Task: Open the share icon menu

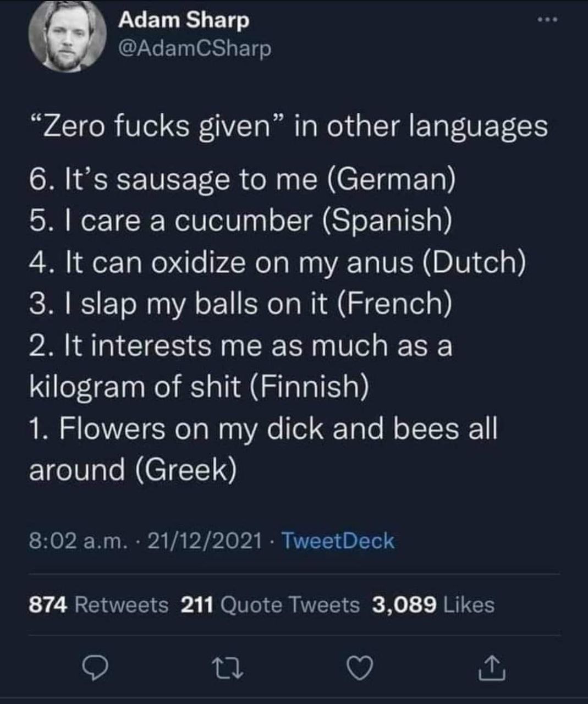Action: coord(492,668)
